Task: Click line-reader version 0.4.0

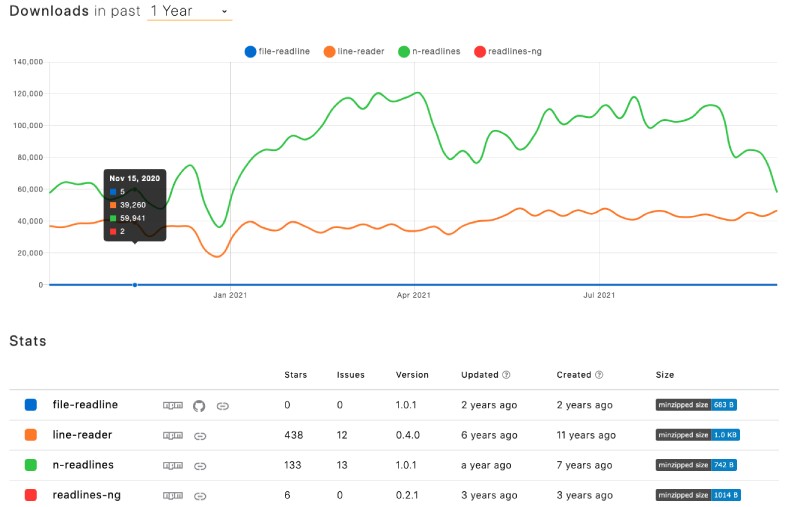Action: click(x=408, y=435)
